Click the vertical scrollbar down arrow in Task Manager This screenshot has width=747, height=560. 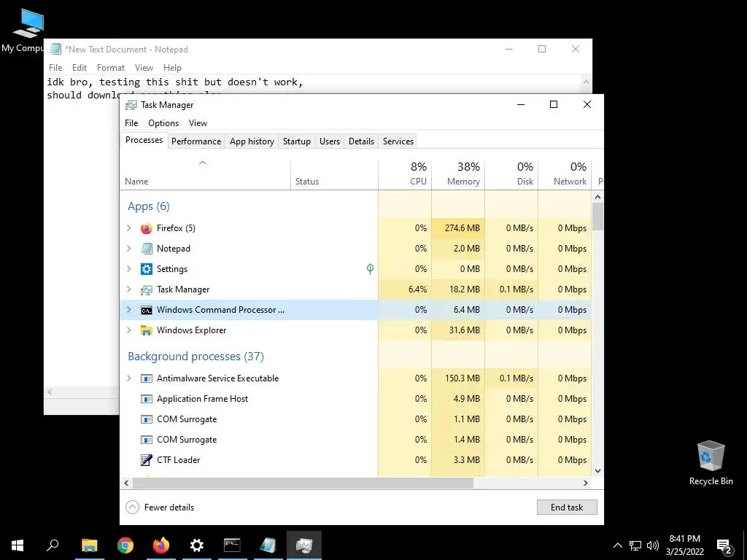tap(598, 471)
